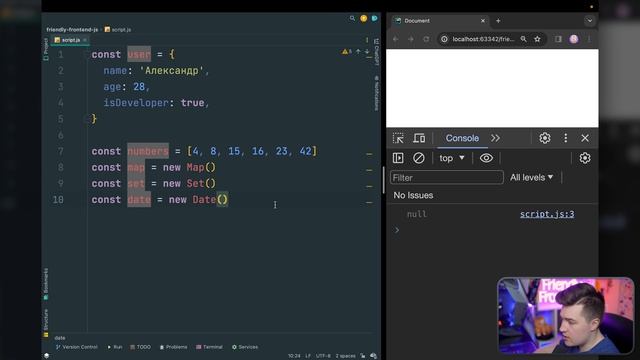Open the ChatGPT side panel in IDE
Image resolution: width=640 pixels, height=360 pixels.
(376, 52)
